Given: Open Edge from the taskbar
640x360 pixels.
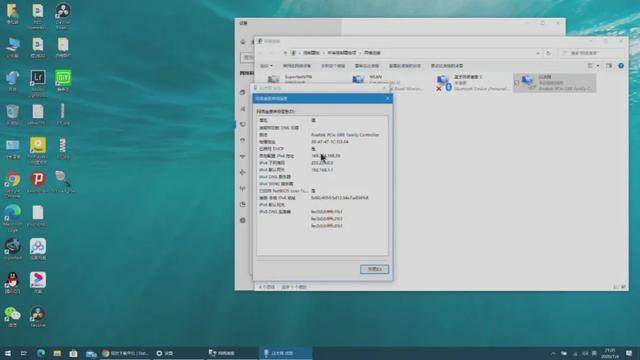Looking at the screenshot, I should [41, 353].
